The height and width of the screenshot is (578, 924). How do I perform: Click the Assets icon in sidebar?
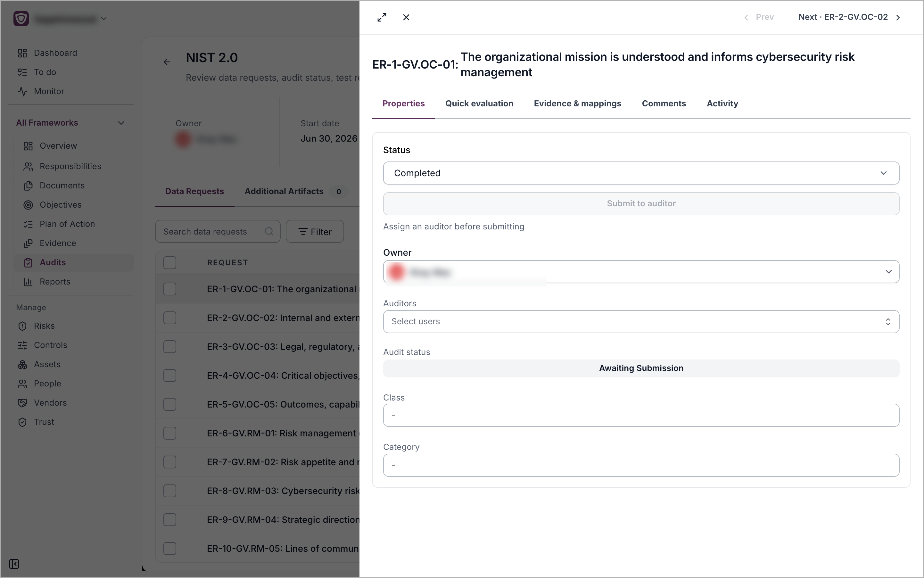(22, 364)
